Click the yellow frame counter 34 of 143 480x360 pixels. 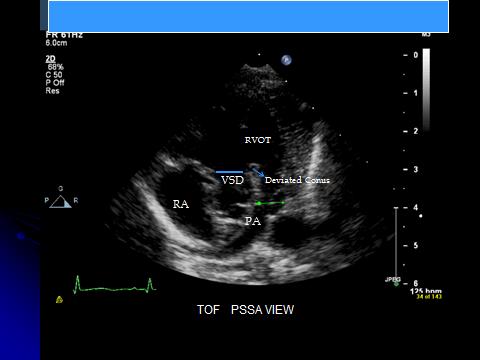429,296
